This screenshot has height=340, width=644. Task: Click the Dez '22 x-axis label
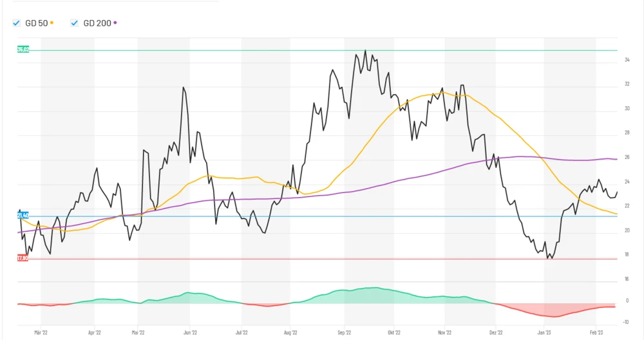(496, 333)
